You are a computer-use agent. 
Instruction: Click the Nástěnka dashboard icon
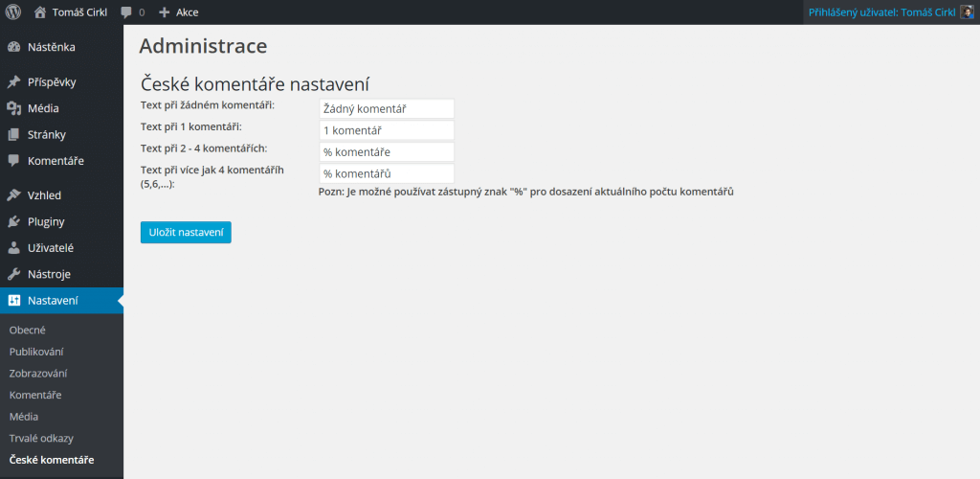point(13,47)
